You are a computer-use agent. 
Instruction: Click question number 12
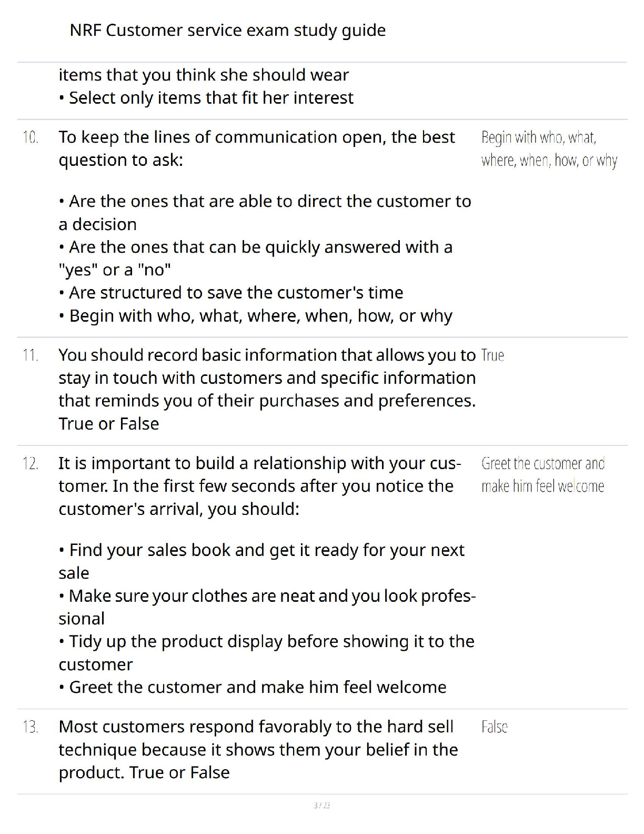[31, 464]
